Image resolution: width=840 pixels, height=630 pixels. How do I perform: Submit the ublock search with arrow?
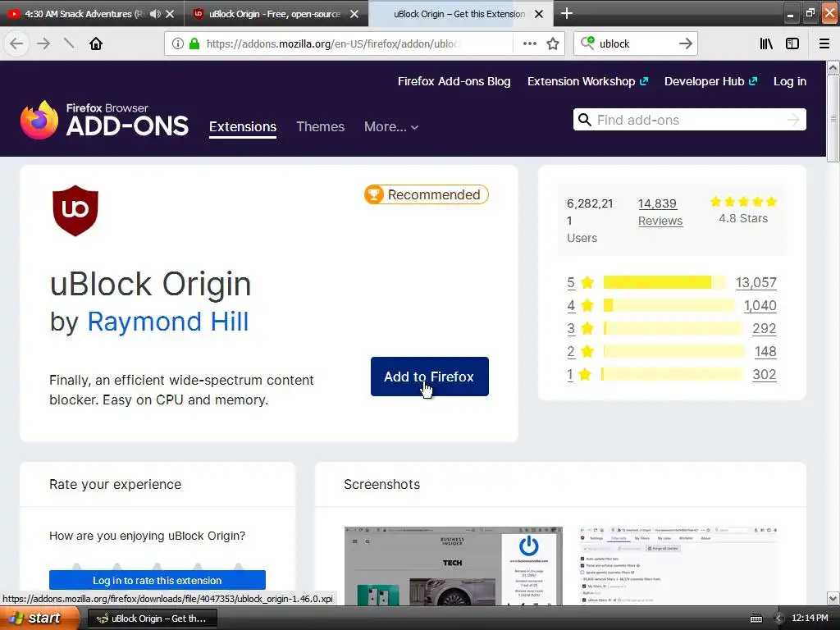tap(685, 44)
